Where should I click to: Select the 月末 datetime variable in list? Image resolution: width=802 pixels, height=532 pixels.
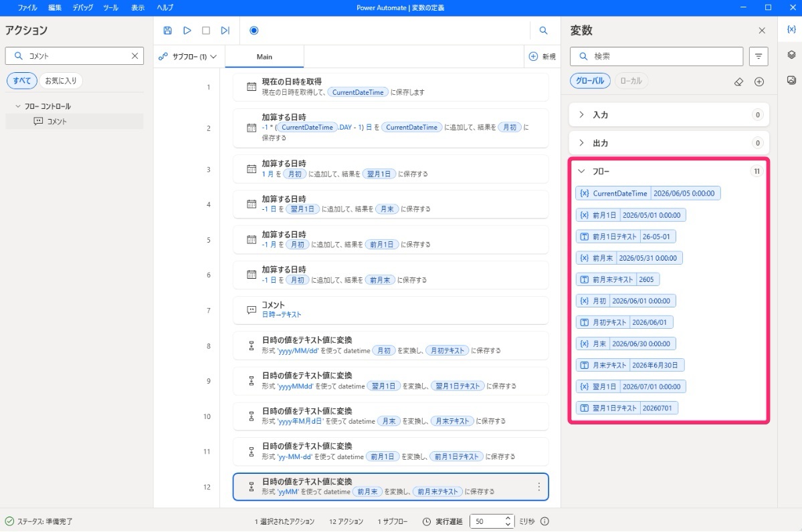(x=625, y=344)
